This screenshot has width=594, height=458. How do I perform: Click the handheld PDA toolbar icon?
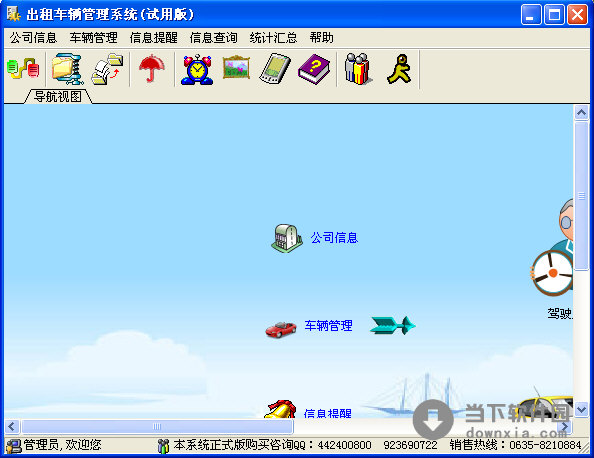(275, 69)
